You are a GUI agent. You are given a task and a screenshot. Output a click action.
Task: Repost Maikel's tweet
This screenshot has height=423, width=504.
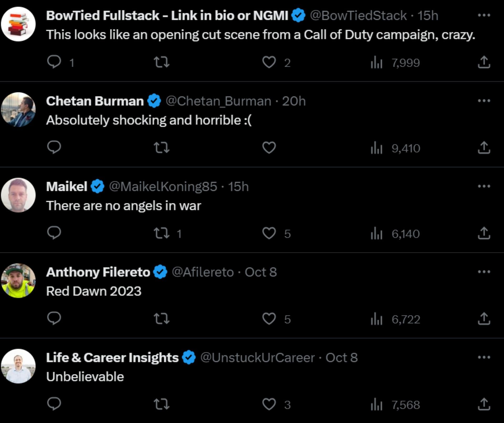(161, 233)
